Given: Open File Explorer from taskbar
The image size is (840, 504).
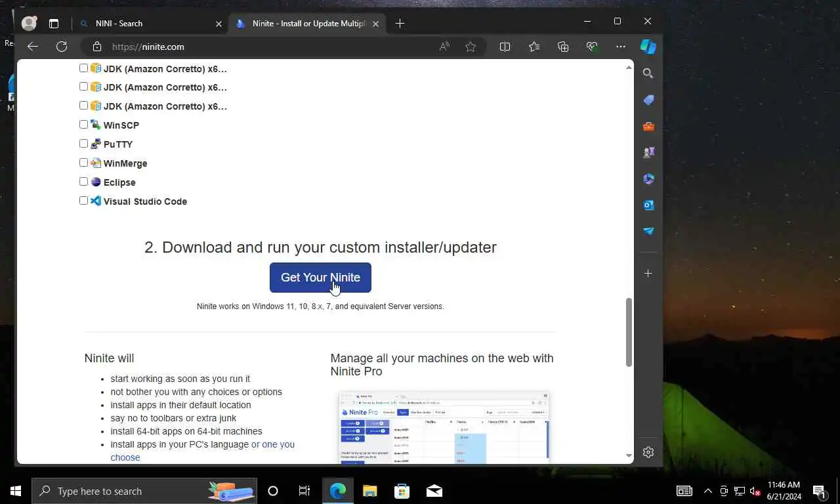Looking at the screenshot, I should pyautogui.click(x=370, y=491).
